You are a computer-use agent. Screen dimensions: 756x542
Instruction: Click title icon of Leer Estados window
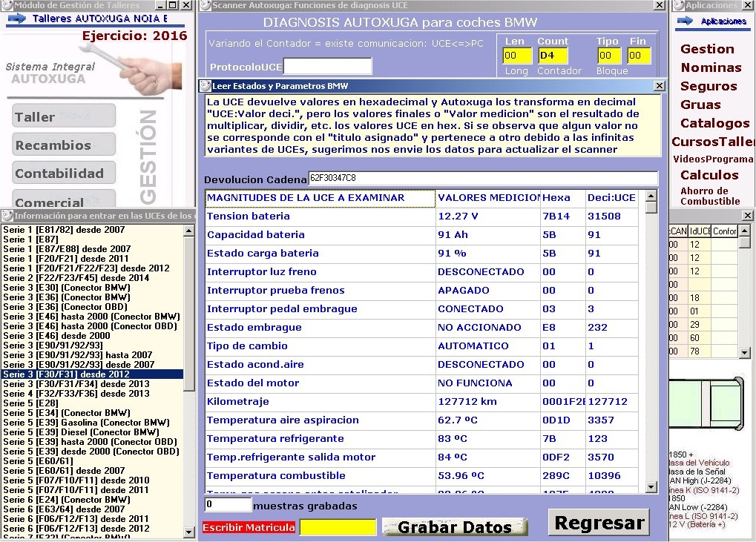click(x=206, y=86)
